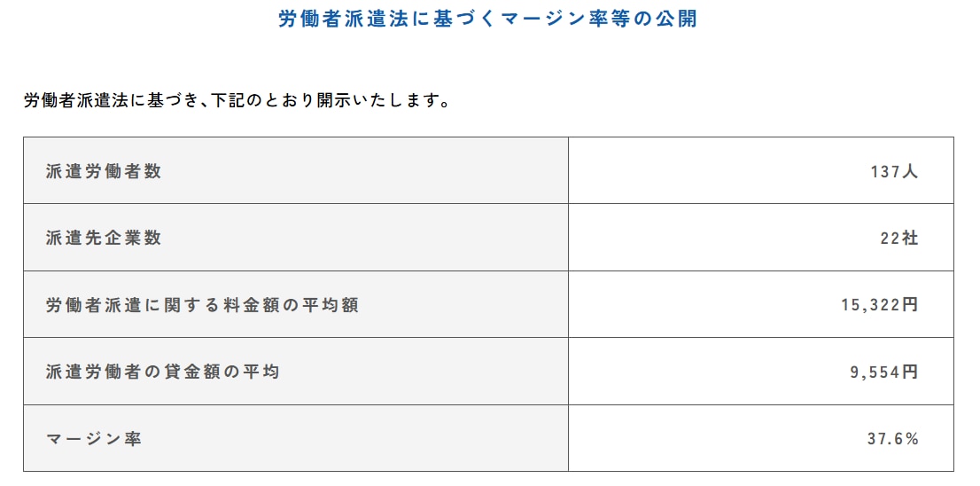Select the 派遣労働者の賃金額の平均 label
The width and height of the screenshot is (980, 486).
click(163, 372)
